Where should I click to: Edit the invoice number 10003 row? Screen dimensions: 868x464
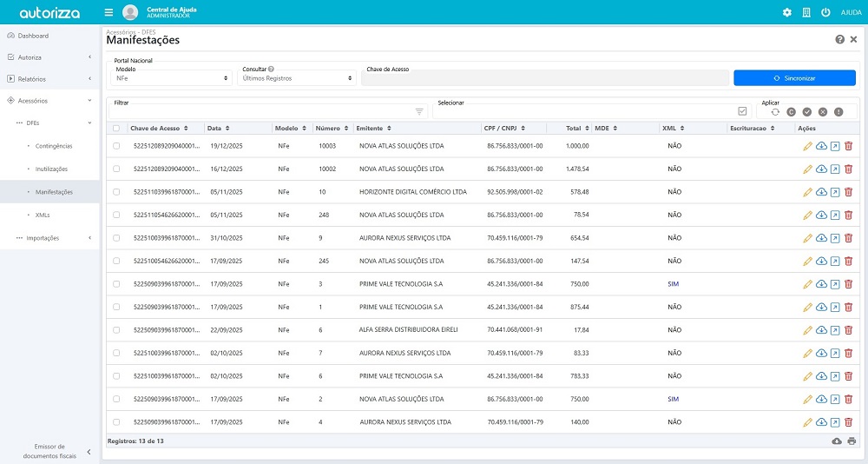(x=808, y=146)
